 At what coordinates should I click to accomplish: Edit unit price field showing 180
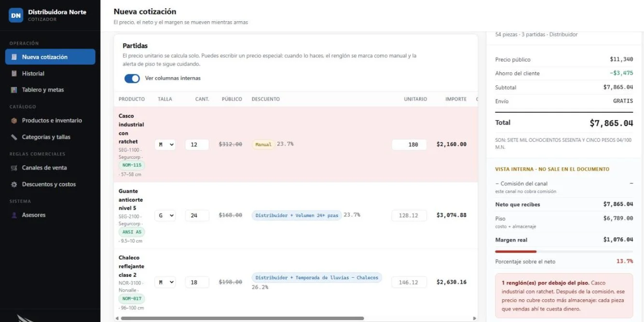tap(409, 145)
